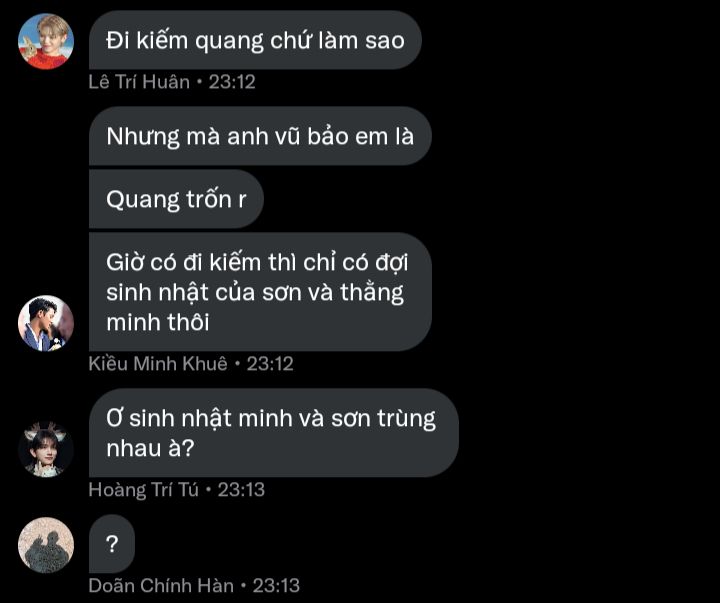Open Hoàng Trí Tú's profile avatar

tap(46, 449)
